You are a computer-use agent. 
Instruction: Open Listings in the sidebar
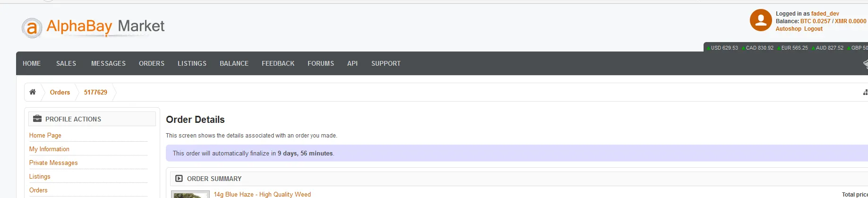[40, 176]
